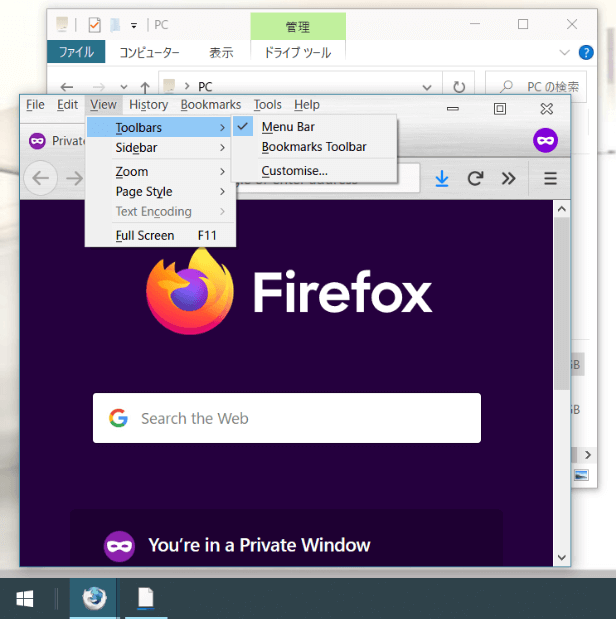The image size is (616, 619).
Task: Open the Tools menu in Firefox
Action: click(x=267, y=105)
